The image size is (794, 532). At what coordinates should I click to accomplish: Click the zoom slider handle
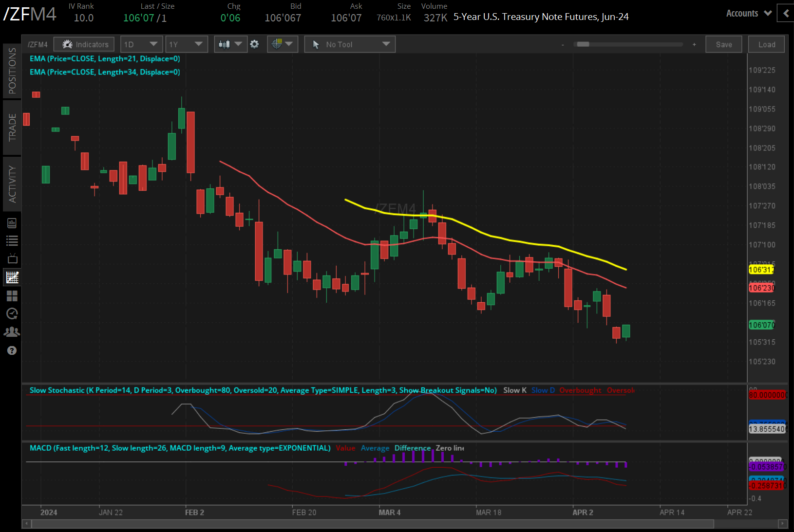click(x=583, y=44)
